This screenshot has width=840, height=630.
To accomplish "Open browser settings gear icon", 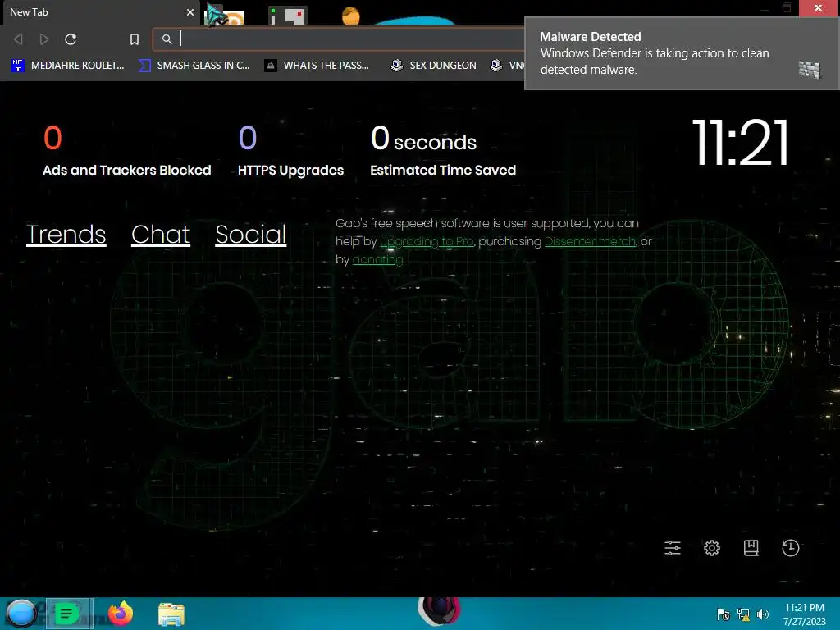I will (712, 547).
